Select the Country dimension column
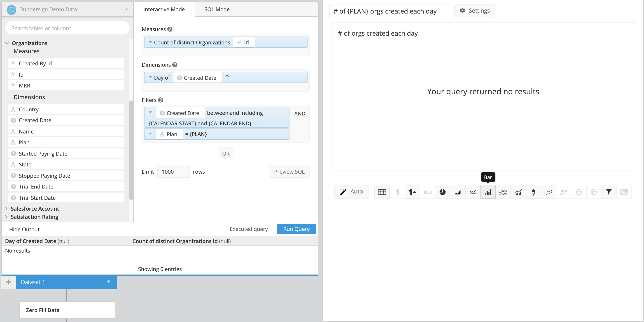644x322 pixels. click(x=66, y=109)
